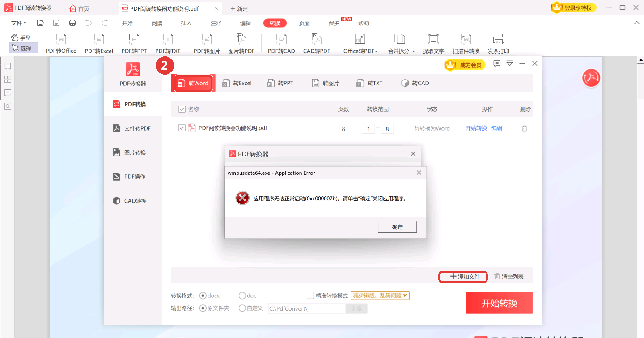The image size is (644, 338).
Task: Select the PDF转Excel tool
Action: coord(99,44)
